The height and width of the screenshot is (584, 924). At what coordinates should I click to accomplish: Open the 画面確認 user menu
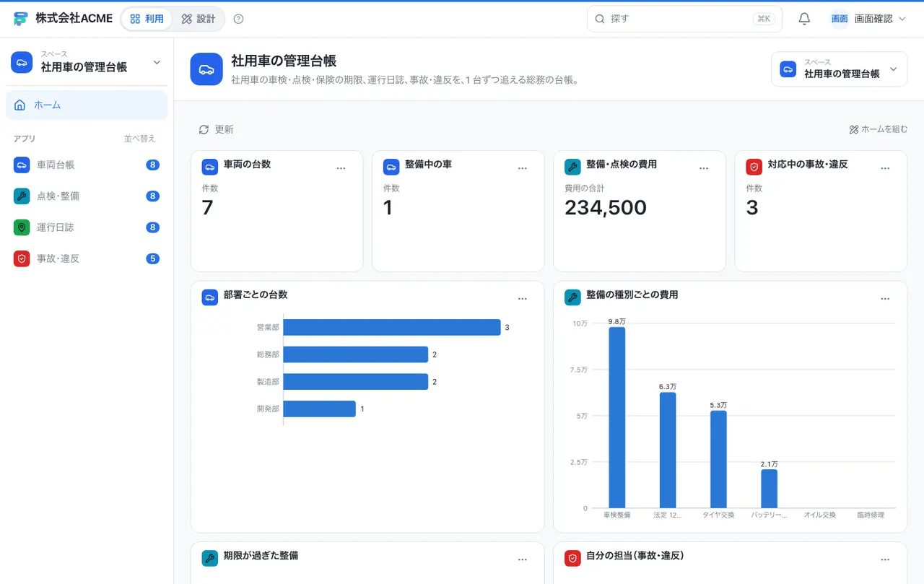pos(868,19)
